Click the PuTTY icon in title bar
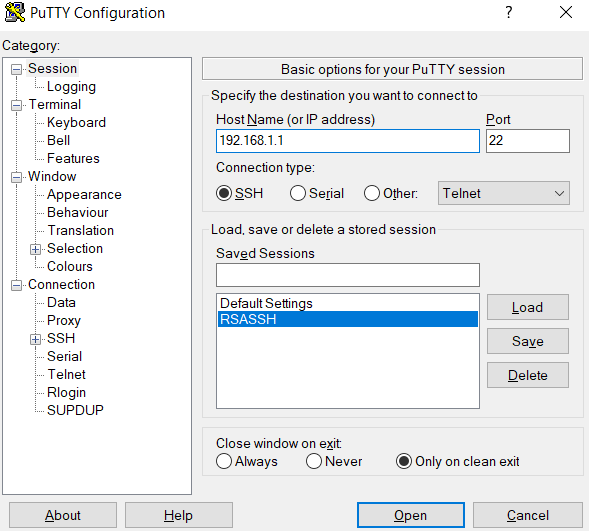589x531 pixels. point(14,12)
